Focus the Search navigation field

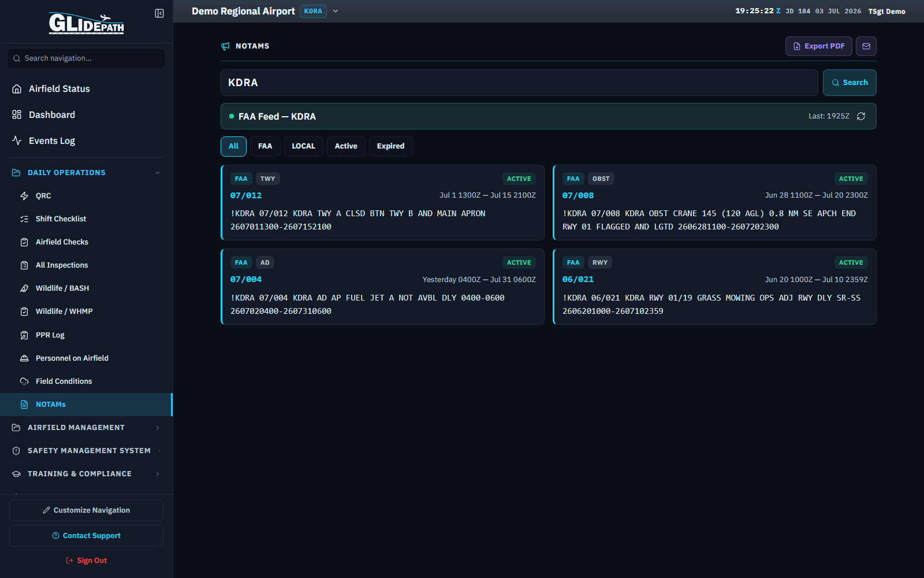point(87,58)
